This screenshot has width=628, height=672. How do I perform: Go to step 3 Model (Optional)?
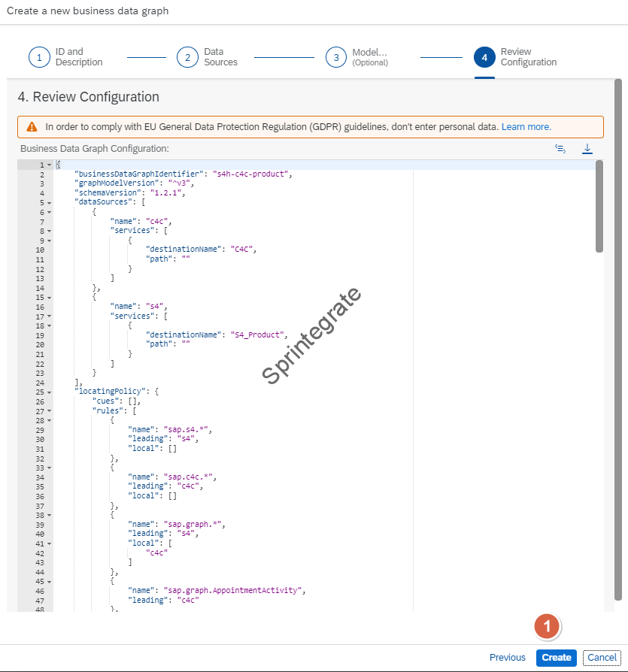(356, 57)
